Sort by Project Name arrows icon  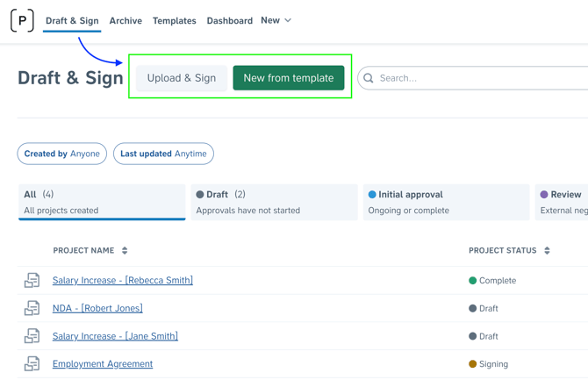125,251
